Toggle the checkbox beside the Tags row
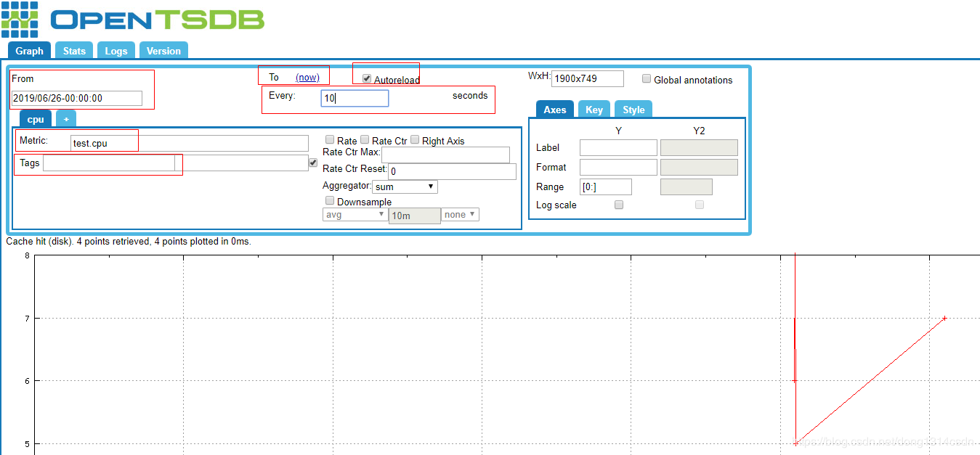980x455 pixels. pyautogui.click(x=313, y=163)
